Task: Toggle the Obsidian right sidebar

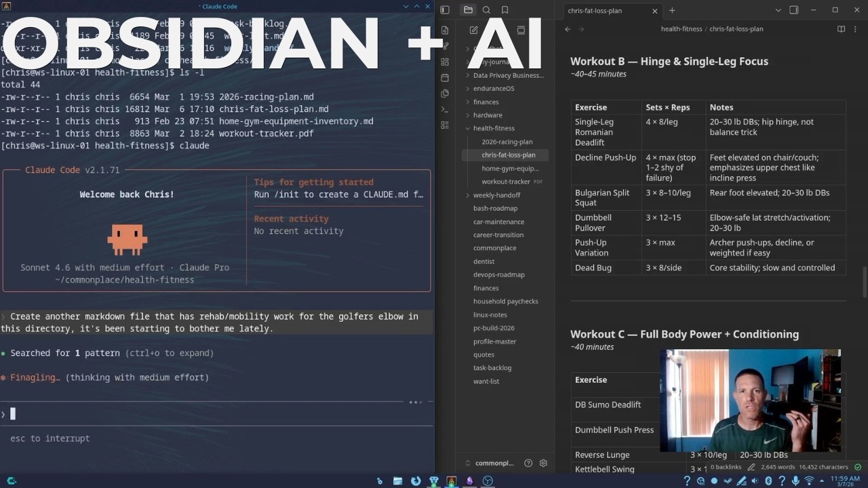Action: pyautogui.click(x=794, y=10)
